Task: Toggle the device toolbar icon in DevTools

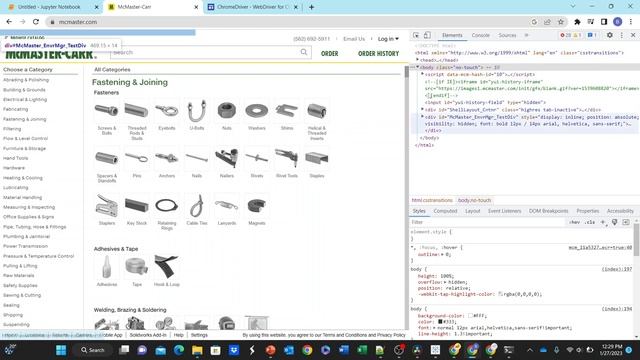Action: coord(427,36)
